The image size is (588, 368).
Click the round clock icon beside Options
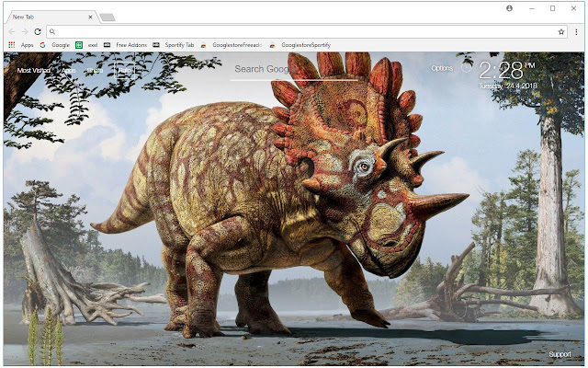(466, 67)
